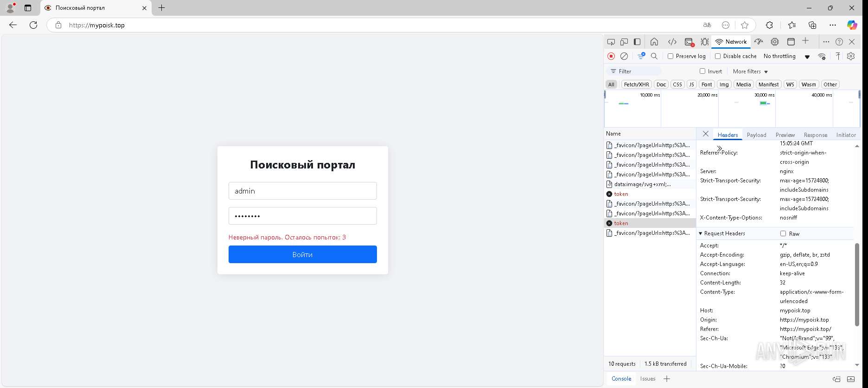Select the CSS filter chip

coord(677,84)
